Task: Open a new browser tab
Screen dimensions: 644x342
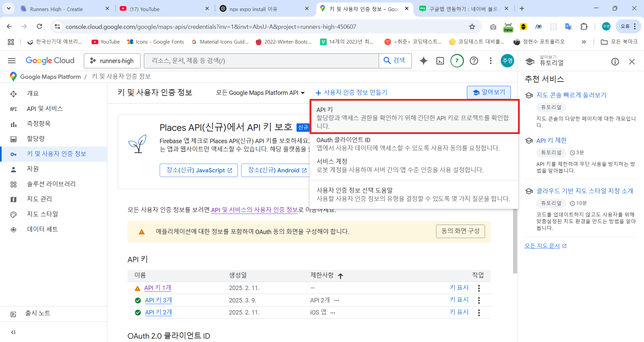Action: [522, 9]
